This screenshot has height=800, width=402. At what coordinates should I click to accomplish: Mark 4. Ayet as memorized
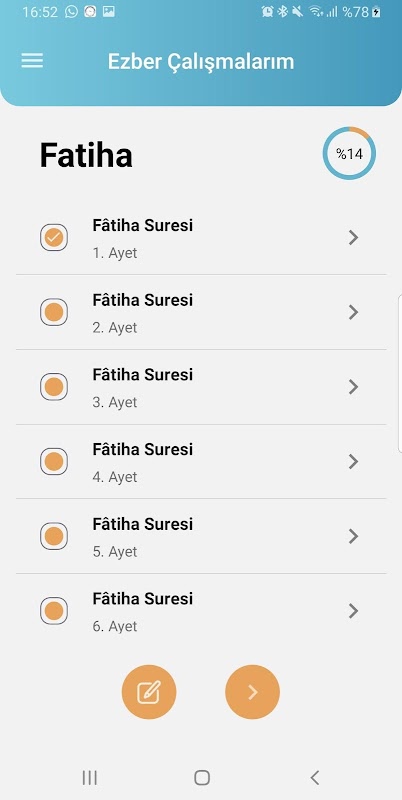coord(54,461)
